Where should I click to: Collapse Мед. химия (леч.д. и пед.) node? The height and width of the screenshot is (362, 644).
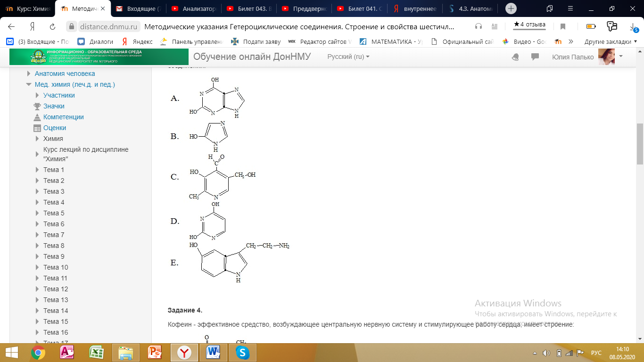[x=29, y=84]
